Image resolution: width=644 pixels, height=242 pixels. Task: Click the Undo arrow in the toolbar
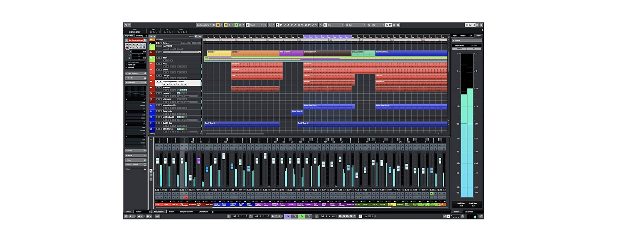[x=126, y=25]
